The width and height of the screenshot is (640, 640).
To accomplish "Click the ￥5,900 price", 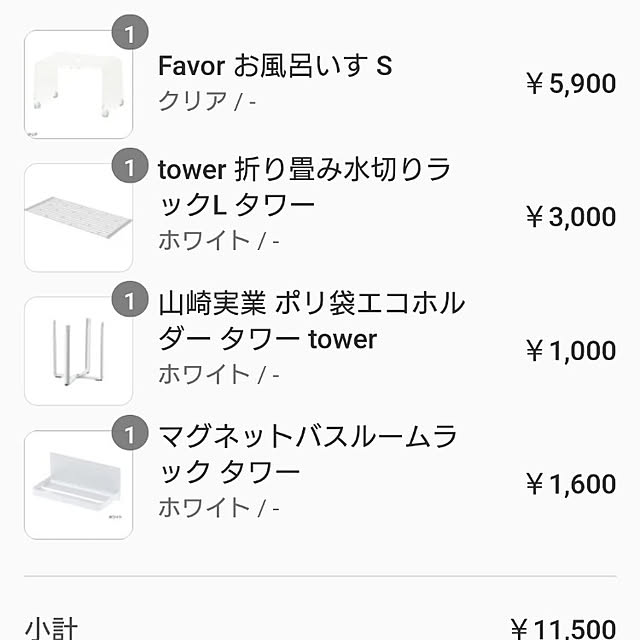I will [x=571, y=84].
